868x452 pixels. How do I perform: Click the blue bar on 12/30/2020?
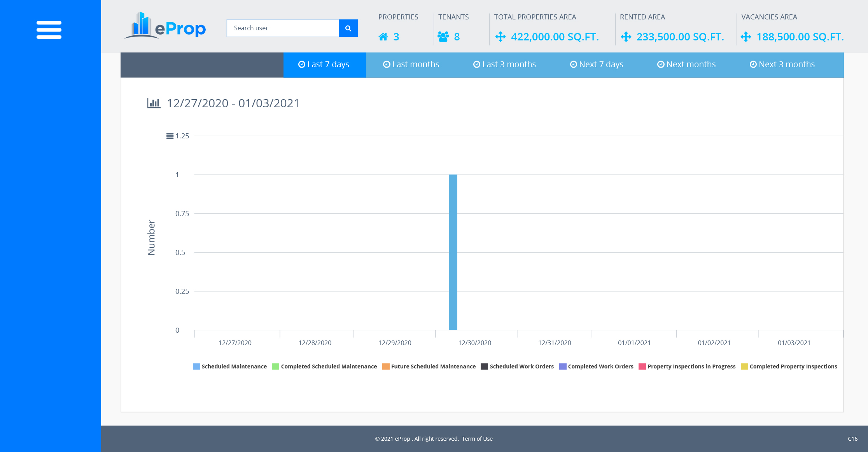453,253
